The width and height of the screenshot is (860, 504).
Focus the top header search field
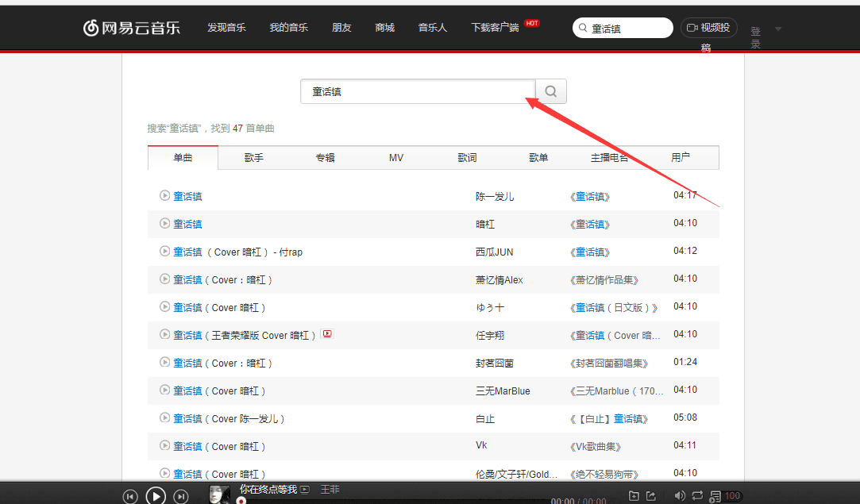pos(623,28)
